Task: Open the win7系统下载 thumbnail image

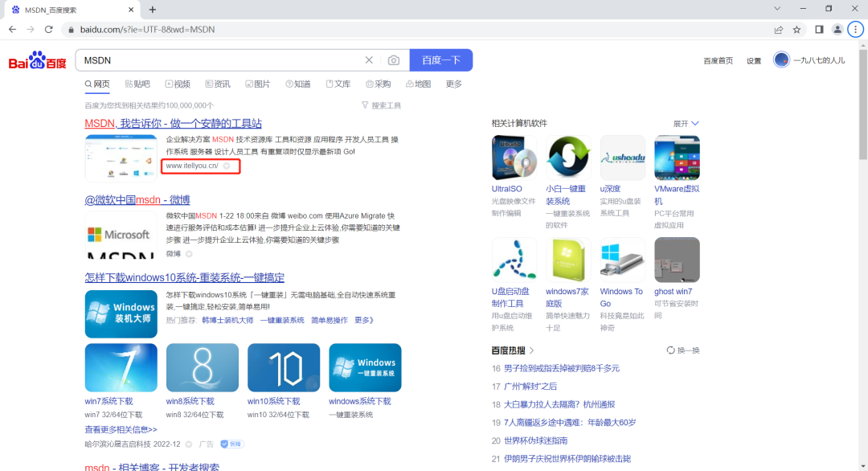Action: tap(121, 367)
